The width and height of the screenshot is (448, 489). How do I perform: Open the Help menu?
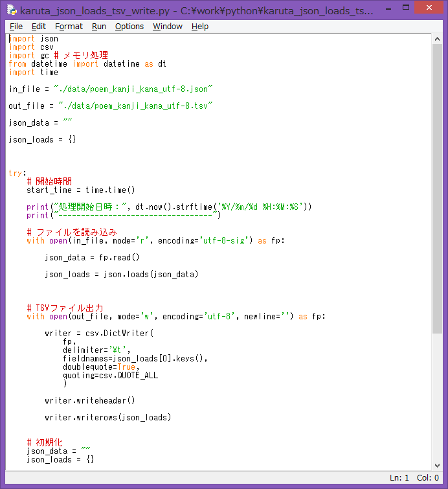(200, 27)
